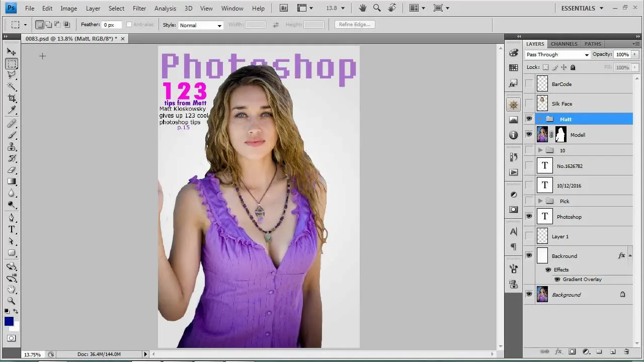The height and width of the screenshot is (362, 644).
Task: Open the Style Normal dropdown
Action: coord(200,25)
